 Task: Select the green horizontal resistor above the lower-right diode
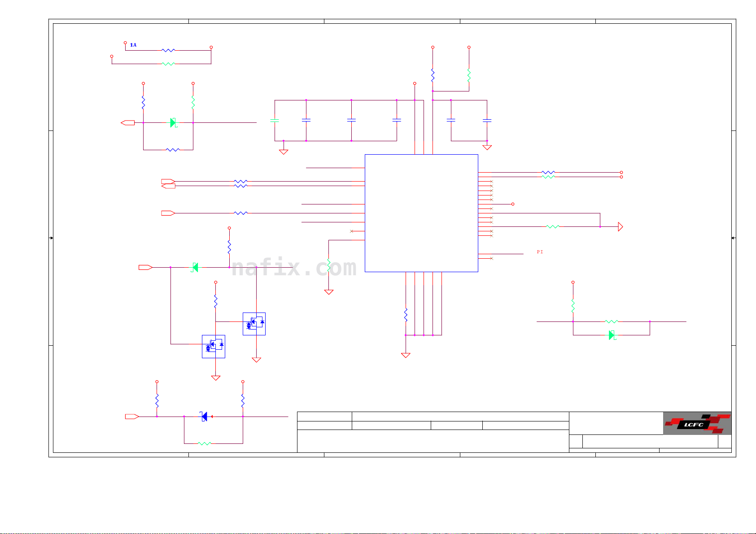(x=612, y=321)
